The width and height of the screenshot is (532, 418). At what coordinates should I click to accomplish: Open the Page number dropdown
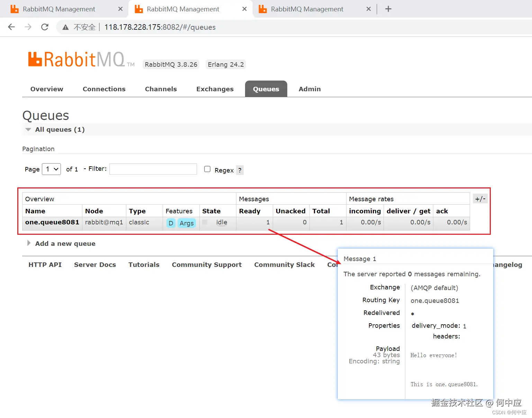coord(51,169)
